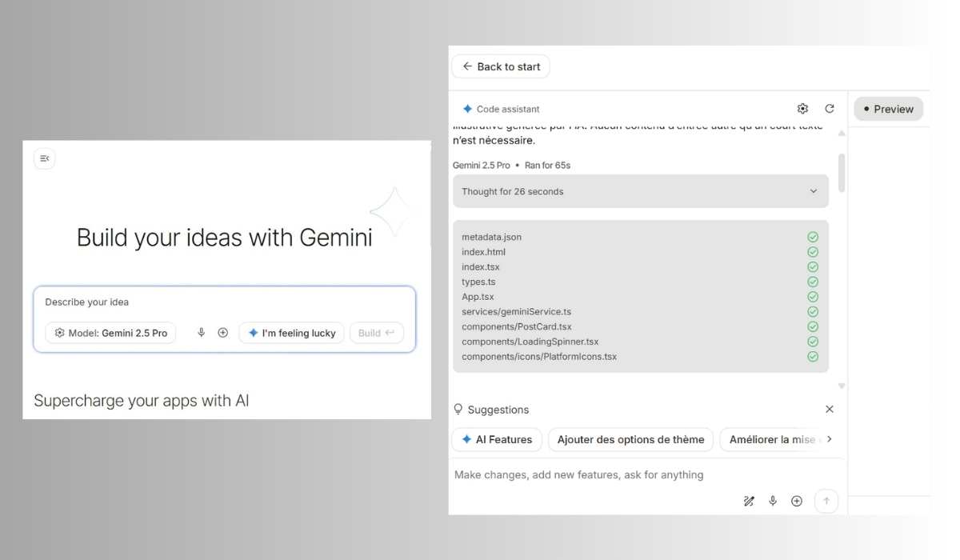960x560 pixels.
Task: Click the refresh icon beside settings gear
Action: 830,109
